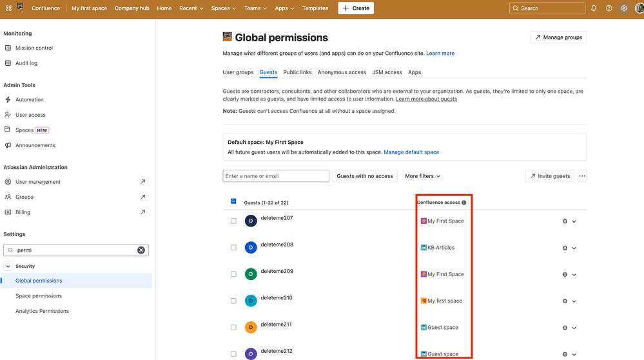Open the more actions ellipsis button
644x360 pixels.
pos(582,176)
